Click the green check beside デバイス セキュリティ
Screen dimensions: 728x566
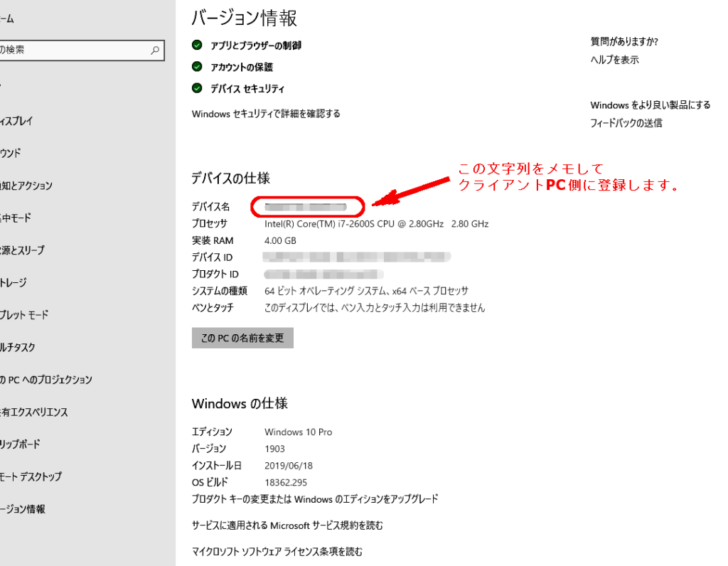[x=197, y=89]
